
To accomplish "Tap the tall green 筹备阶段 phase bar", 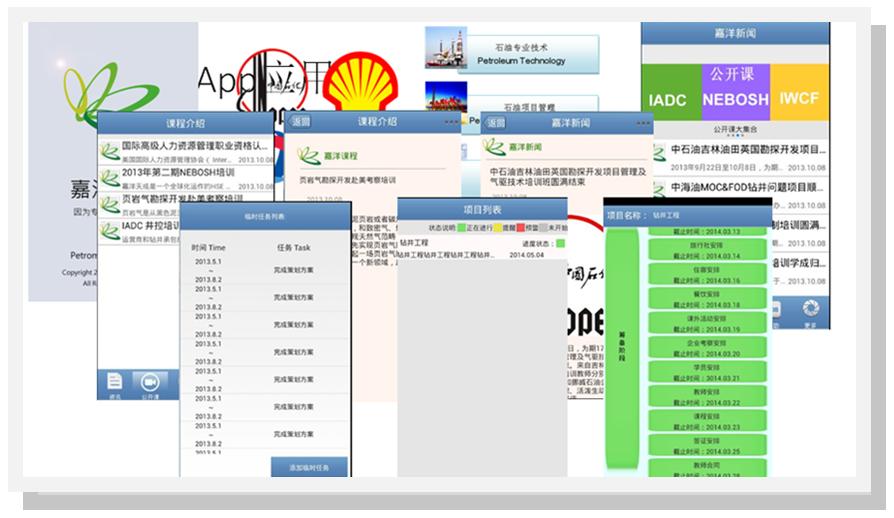I will (x=621, y=349).
